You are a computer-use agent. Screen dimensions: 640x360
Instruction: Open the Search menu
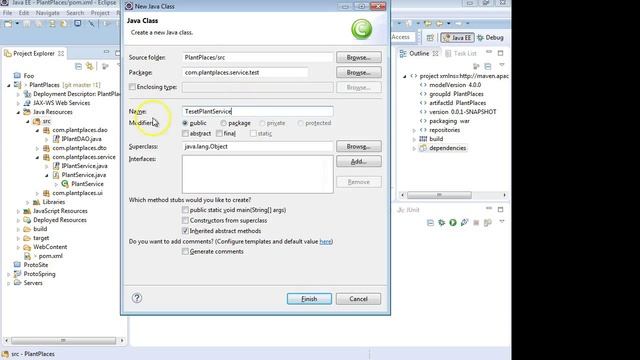[75, 13]
